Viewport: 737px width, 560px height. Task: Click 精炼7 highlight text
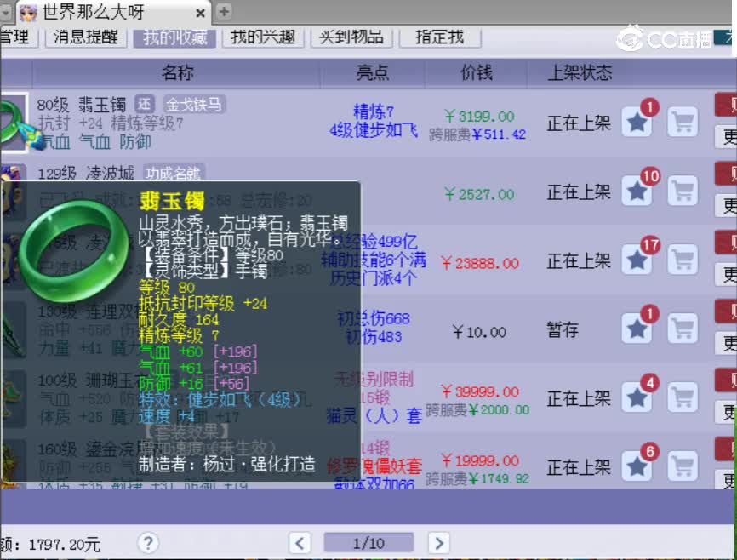click(374, 111)
